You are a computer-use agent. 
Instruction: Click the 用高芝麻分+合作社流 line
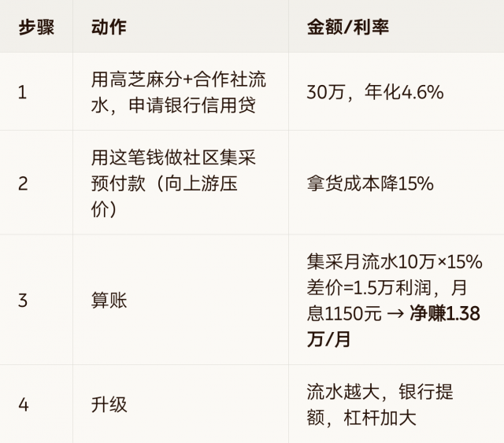[x=179, y=79]
